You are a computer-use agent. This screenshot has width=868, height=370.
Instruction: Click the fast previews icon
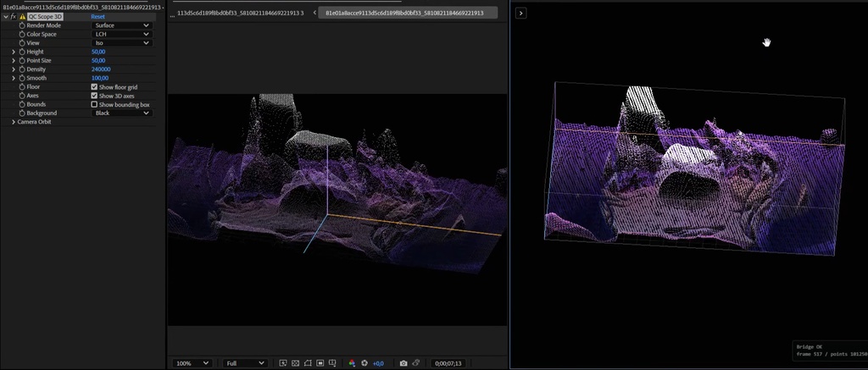pos(283,363)
